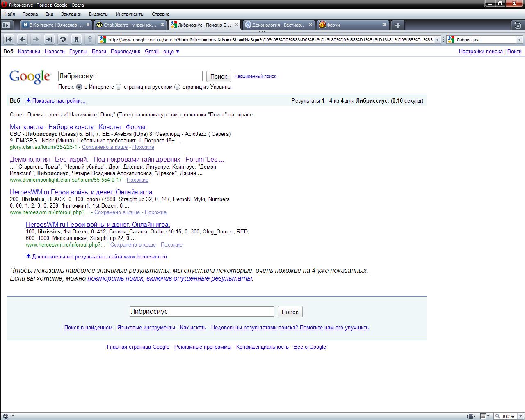
Task: Open Конфиденциальность footer link
Action: click(262, 347)
